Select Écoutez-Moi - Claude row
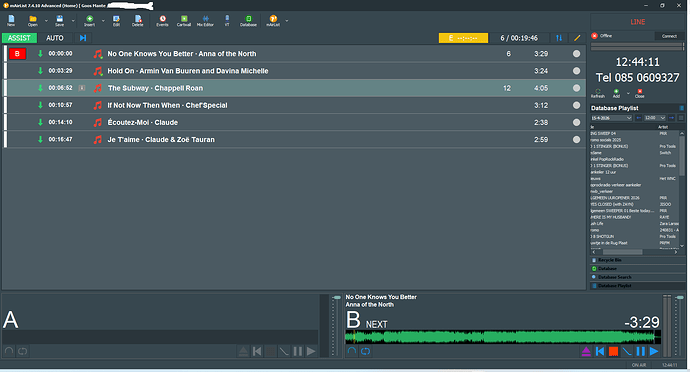The height and width of the screenshot is (372, 690). [x=295, y=122]
